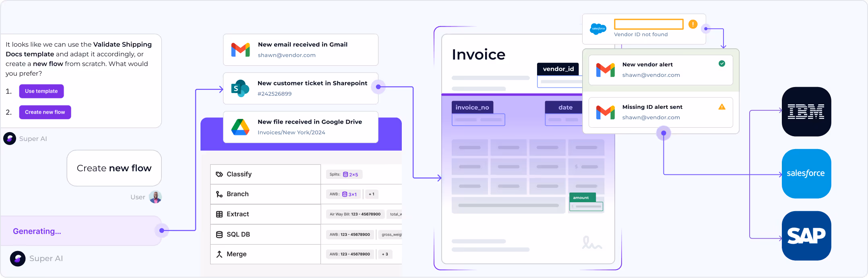
Task: Select the Extract table icon
Action: (x=219, y=214)
